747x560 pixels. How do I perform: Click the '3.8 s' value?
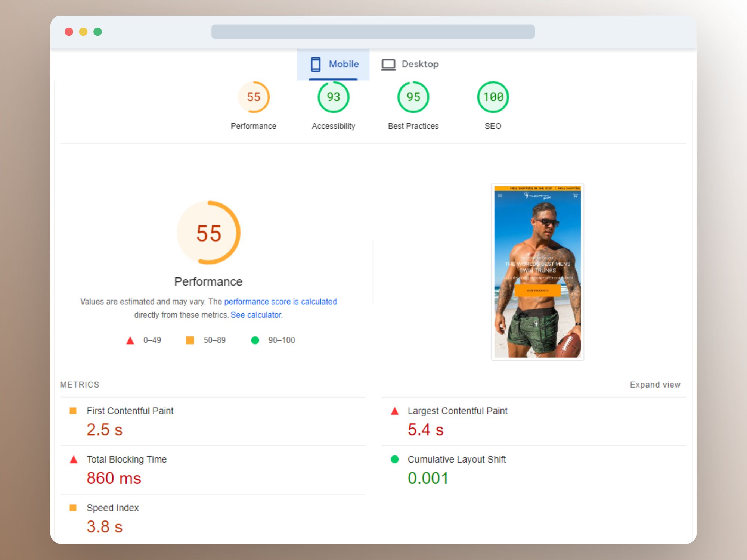(105, 527)
